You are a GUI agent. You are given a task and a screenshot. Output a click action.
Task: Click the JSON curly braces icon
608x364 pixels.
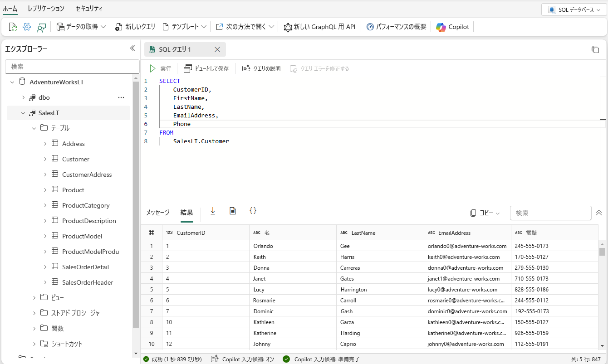tap(253, 211)
